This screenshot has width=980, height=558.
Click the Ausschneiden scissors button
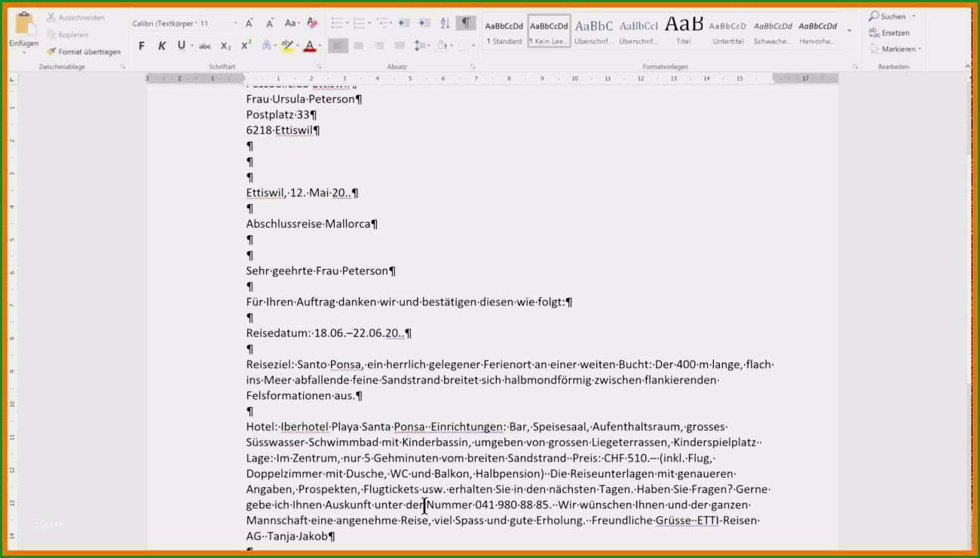click(x=75, y=17)
